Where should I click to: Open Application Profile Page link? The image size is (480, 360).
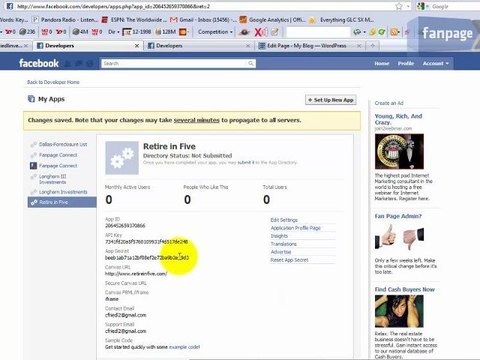[295, 228]
